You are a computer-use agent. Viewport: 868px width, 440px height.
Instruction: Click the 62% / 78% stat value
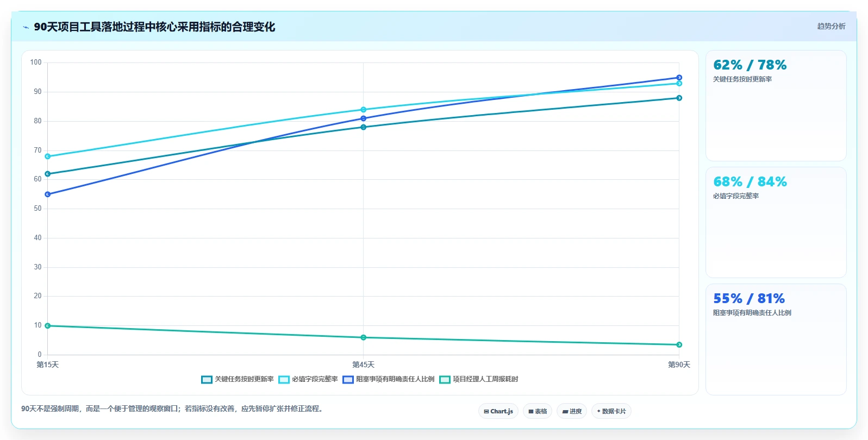click(750, 65)
